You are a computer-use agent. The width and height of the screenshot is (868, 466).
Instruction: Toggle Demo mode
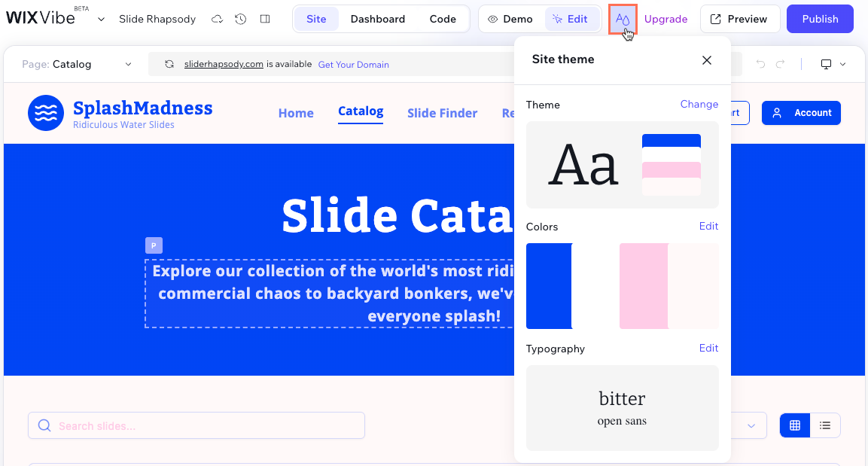pos(510,19)
